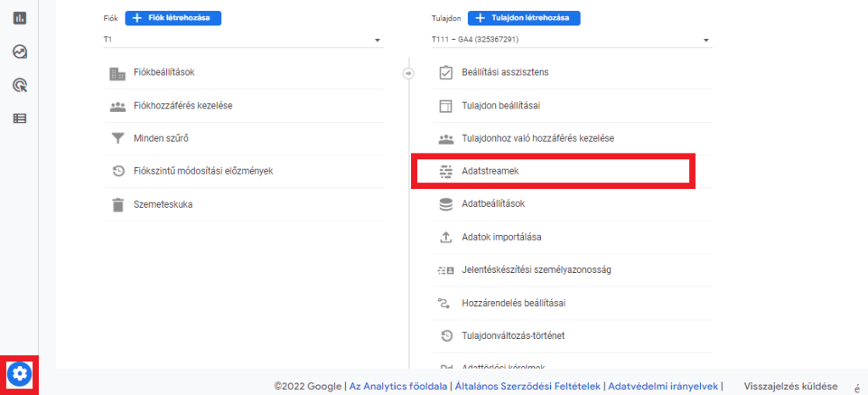Expand the T1 account dropdown
Image resolution: width=868 pixels, height=395 pixels.
tap(377, 40)
